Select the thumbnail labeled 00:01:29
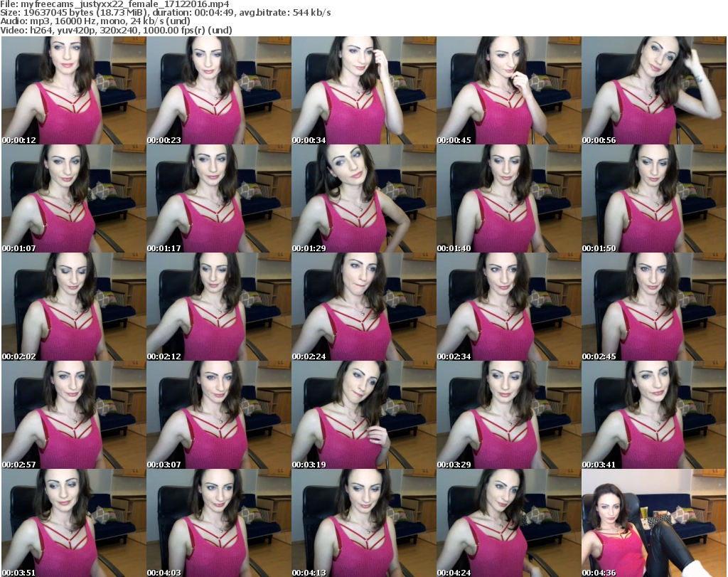Viewport: 728px width, 577px height. click(363, 198)
